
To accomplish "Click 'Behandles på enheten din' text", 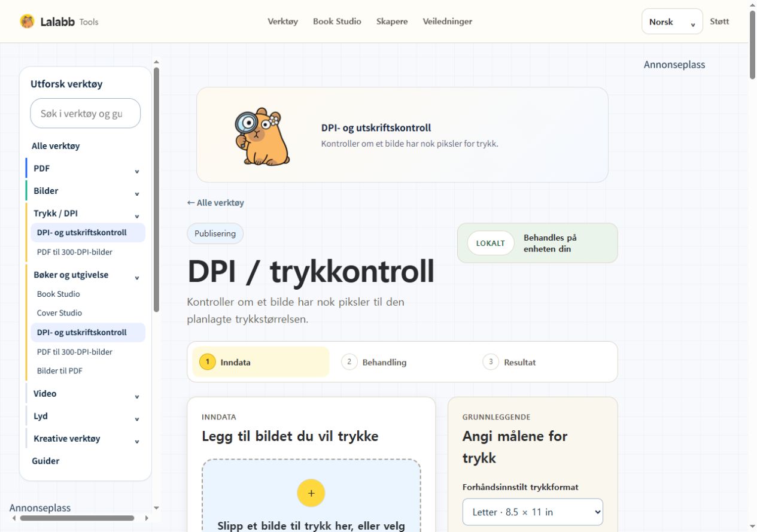I will pyautogui.click(x=550, y=243).
